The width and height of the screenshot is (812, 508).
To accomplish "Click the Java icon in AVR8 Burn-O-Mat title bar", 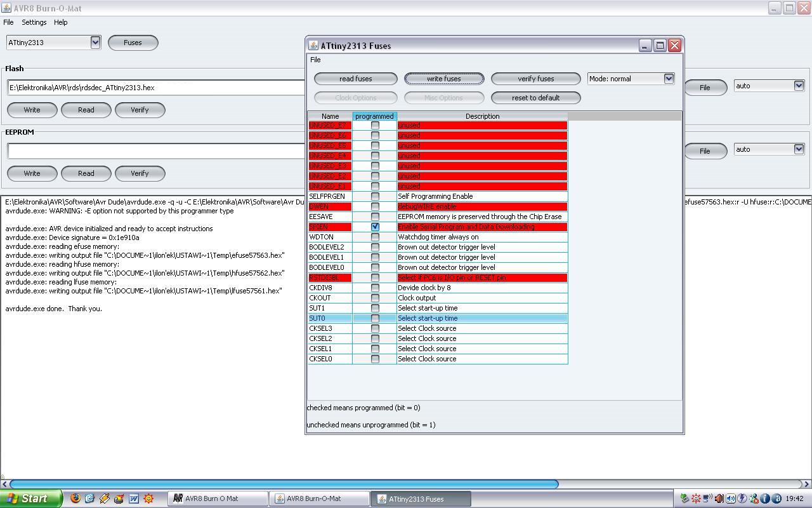I will [x=6, y=8].
